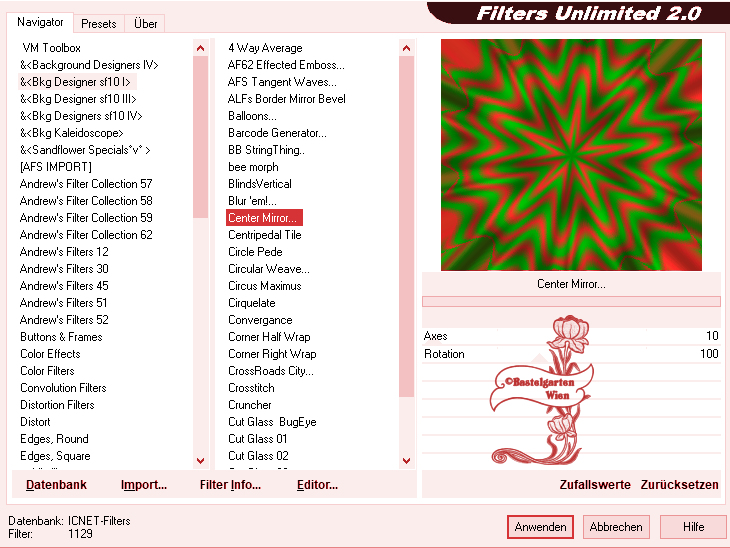Adjust the Rotation slider
The image size is (730, 548).
571,354
